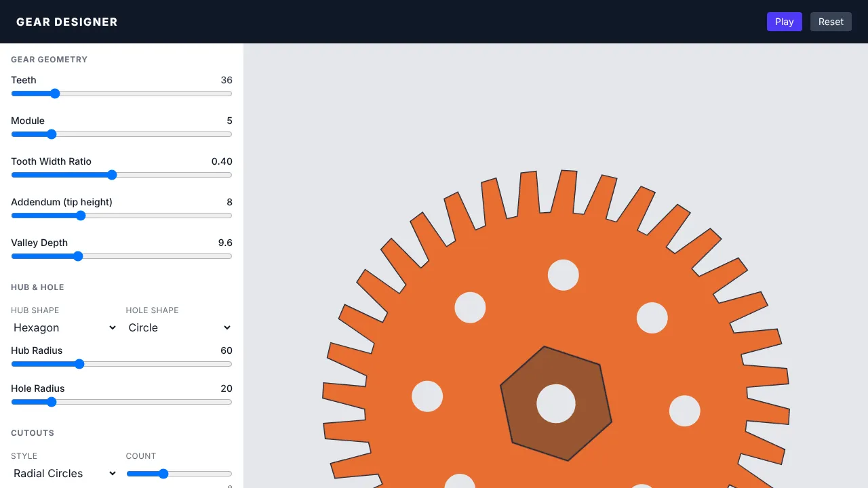The height and width of the screenshot is (488, 868).
Task: Click the Teeth value 36
Action: click(x=226, y=80)
